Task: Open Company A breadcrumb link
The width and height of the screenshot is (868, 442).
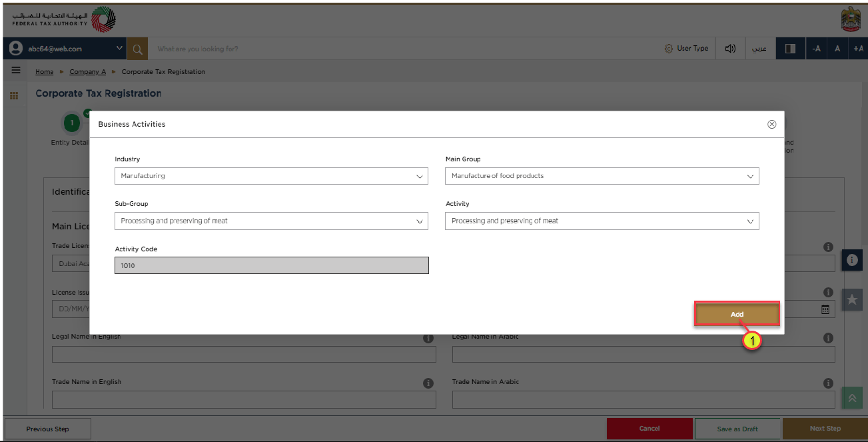Action: [88, 71]
